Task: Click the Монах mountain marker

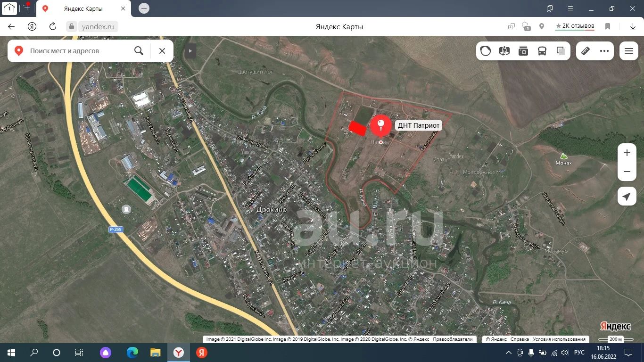Action: (563, 158)
